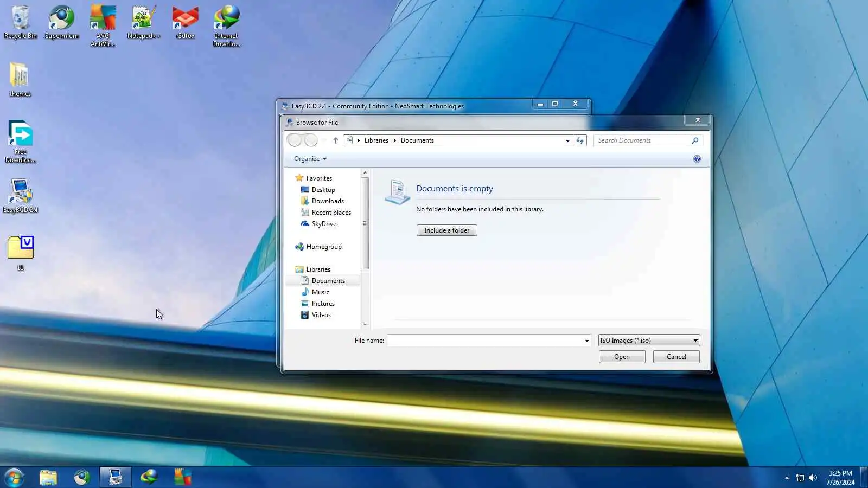The width and height of the screenshot is (868, 488).
Task: Open Supermium browser from the taskbar
Action: pos(82,477)
